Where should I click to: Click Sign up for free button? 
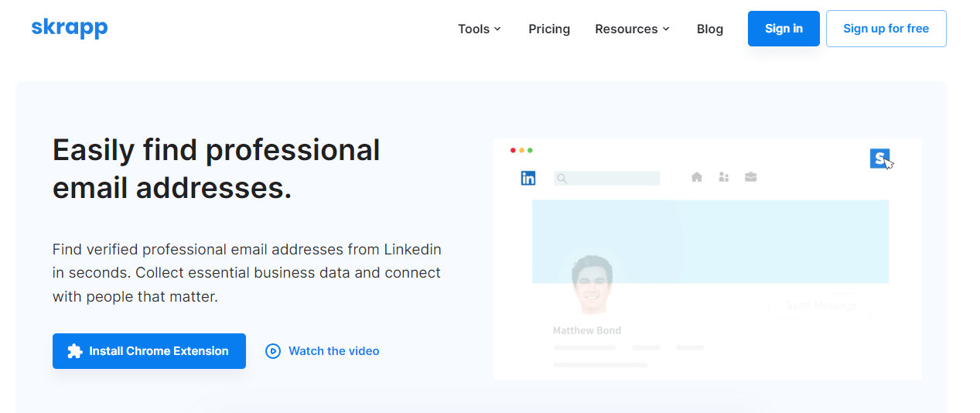(886, 29)
